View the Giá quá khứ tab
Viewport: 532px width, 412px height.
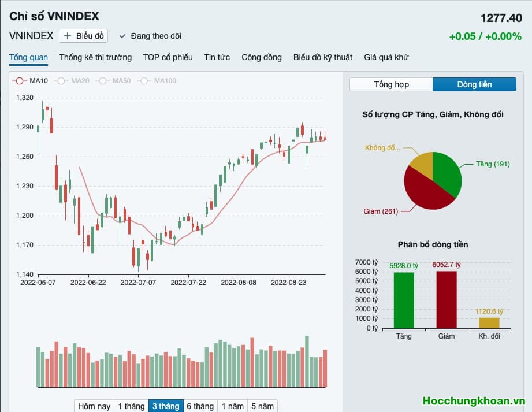[x=386, y=57]
